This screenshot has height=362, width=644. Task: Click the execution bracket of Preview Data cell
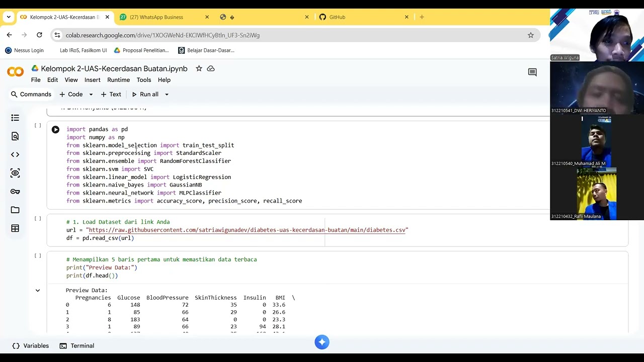pos(38,256)
